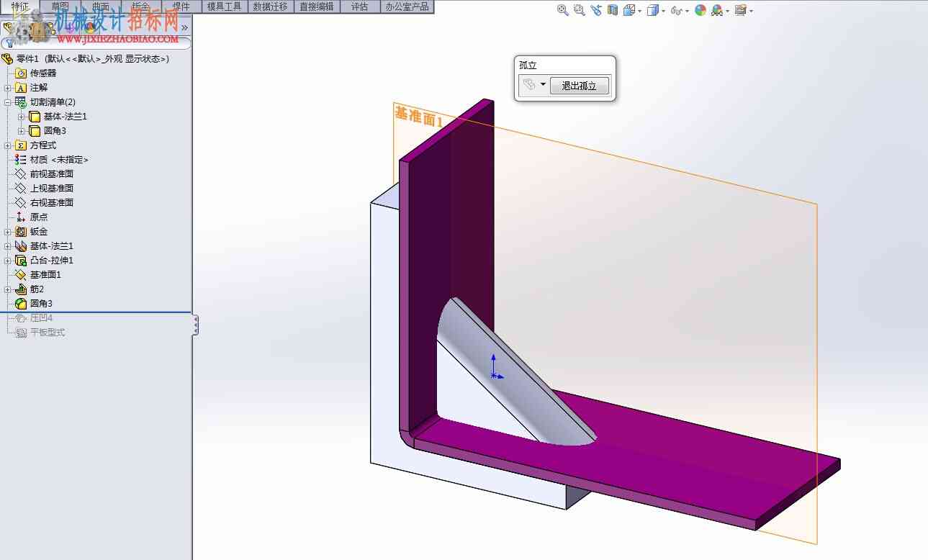Viewport: 928px width, 560px height.
Task: Expand the 基体-法兰1 feature node
Action: (8, 246)
